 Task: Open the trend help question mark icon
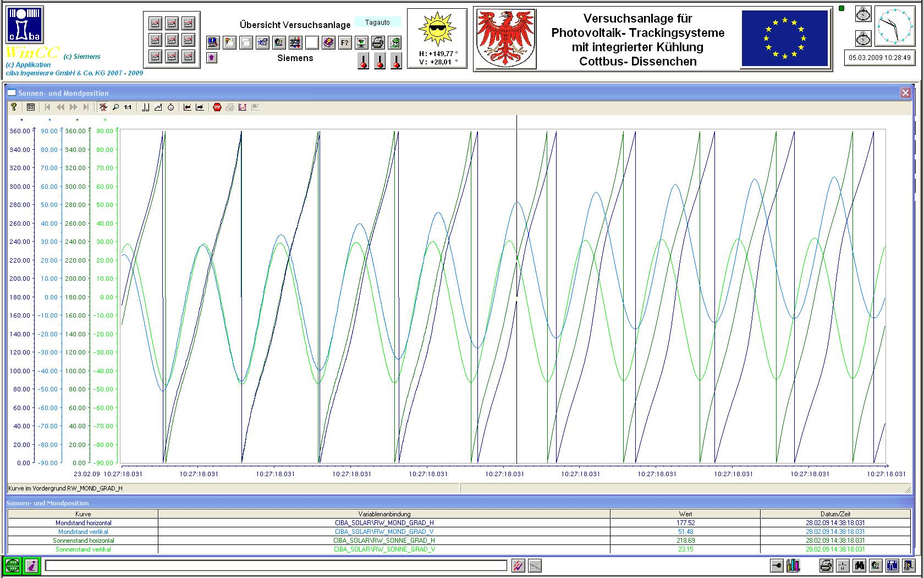click(x=14, y=107)
